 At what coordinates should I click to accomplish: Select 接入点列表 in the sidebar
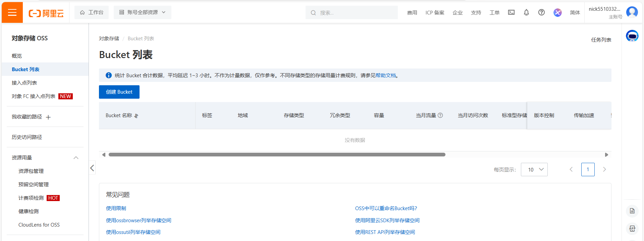click(24, 83)
